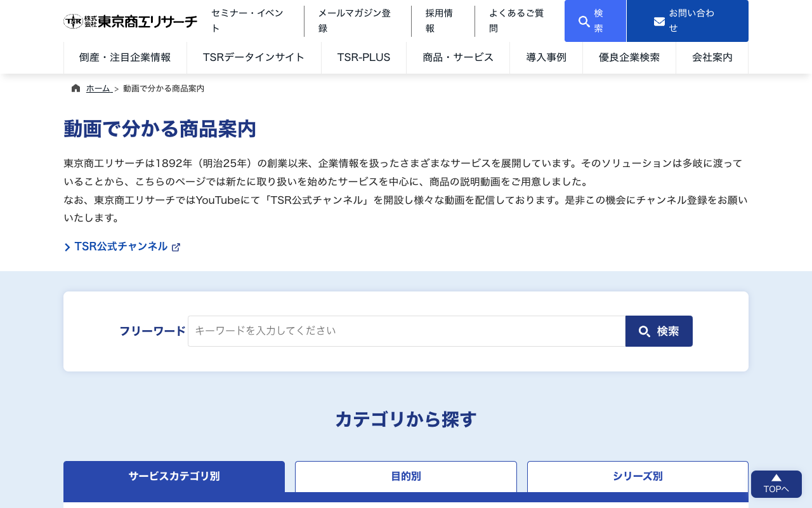Click the Tokyo Shoko Research logo
Screen dimensions: 812x508
pos(130,21)
